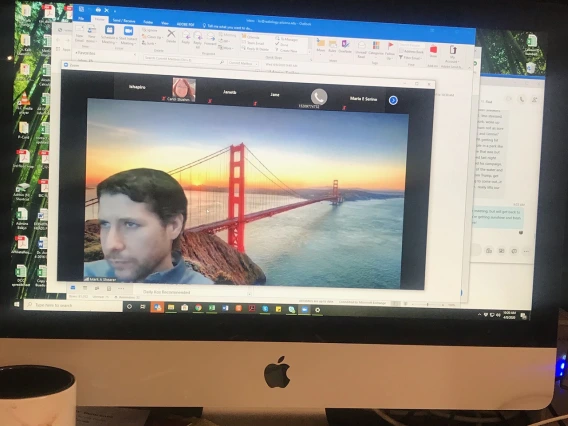Expand the Favorites folder group
The height and width of the screenshot is (426, 568).
[x=86, y=53]
